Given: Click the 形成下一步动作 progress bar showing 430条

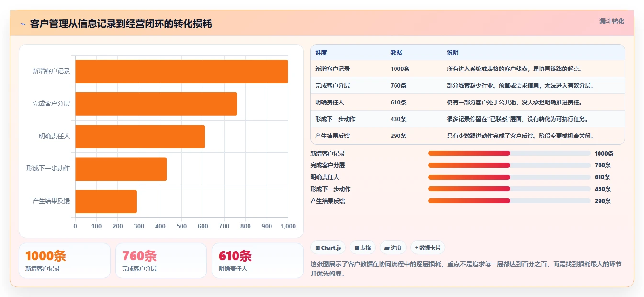Looking at the screenshot, I should tap(509, 189).
